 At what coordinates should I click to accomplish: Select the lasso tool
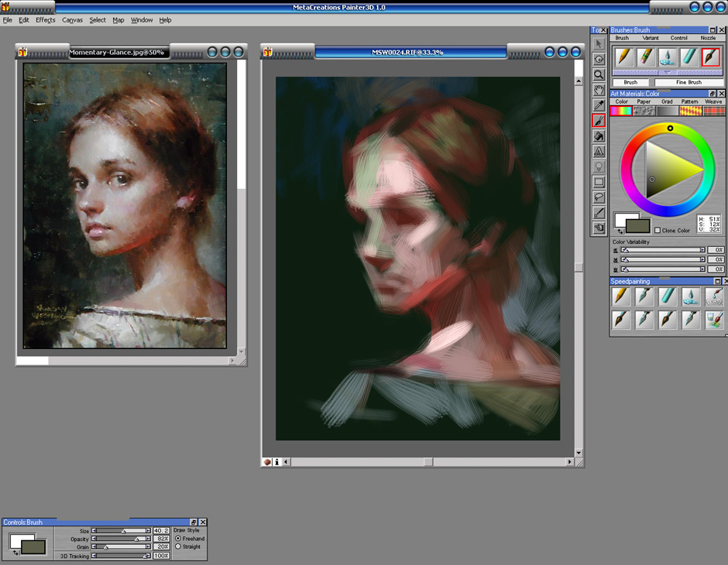[599, 197]
